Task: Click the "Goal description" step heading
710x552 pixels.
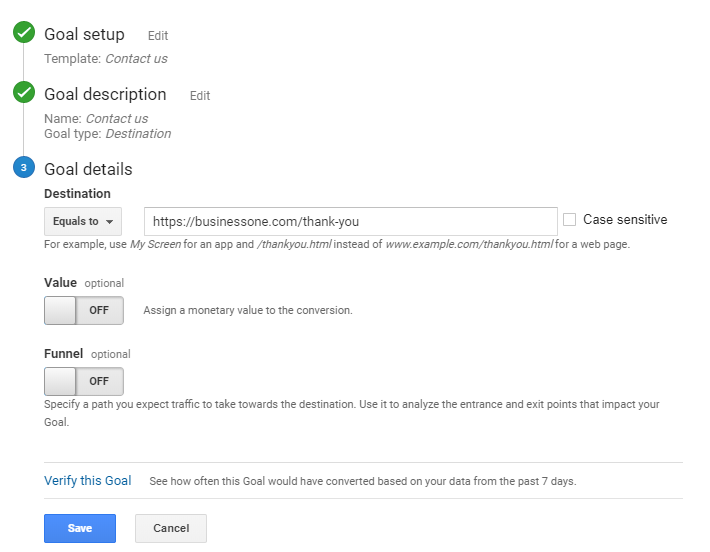Action: pyautogui.click(x=105, y=95)
